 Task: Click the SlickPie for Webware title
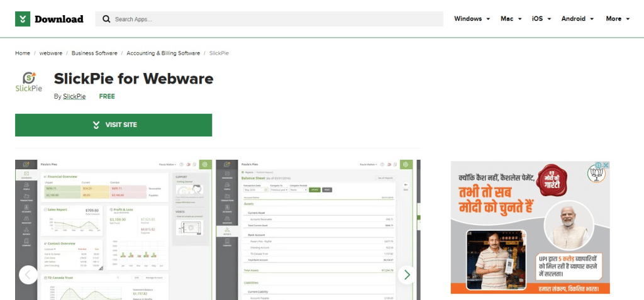click(x=133, y=79)
